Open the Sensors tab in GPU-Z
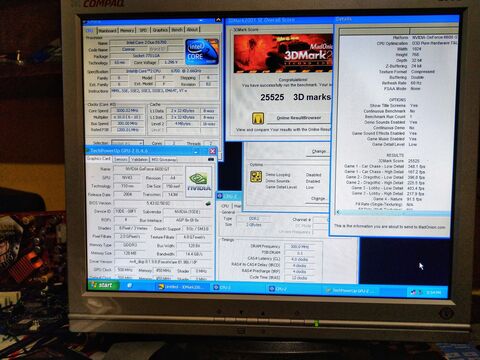This screenshot has width=480, height=360. [x=121, y=159]
